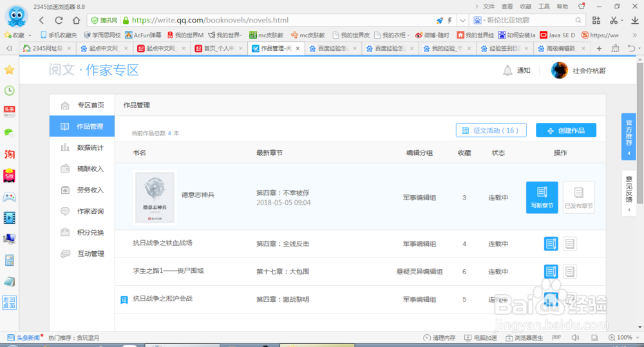This screenshot has height=347, width=644.
Task: Open 作家咨询 in sidebar
Action: coord(82,211)
